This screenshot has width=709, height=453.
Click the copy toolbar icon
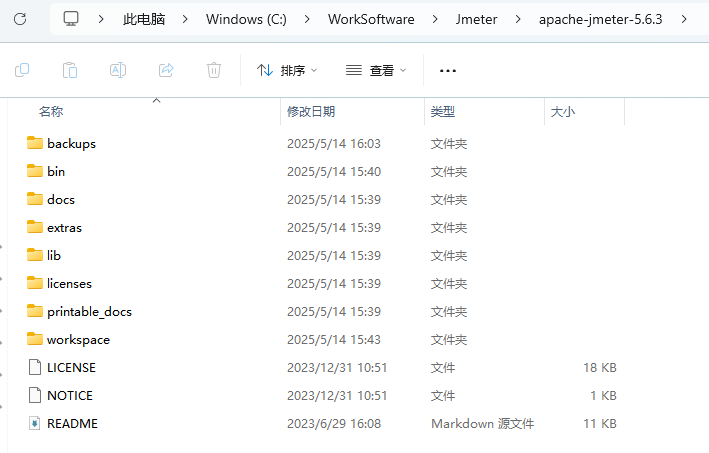(x=22, y=71)
